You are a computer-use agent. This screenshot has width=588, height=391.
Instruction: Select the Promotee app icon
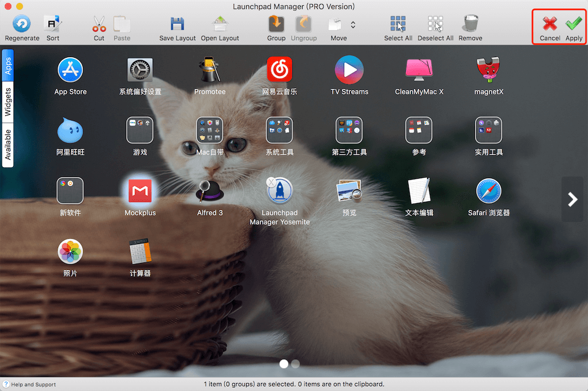pos(210,70)
